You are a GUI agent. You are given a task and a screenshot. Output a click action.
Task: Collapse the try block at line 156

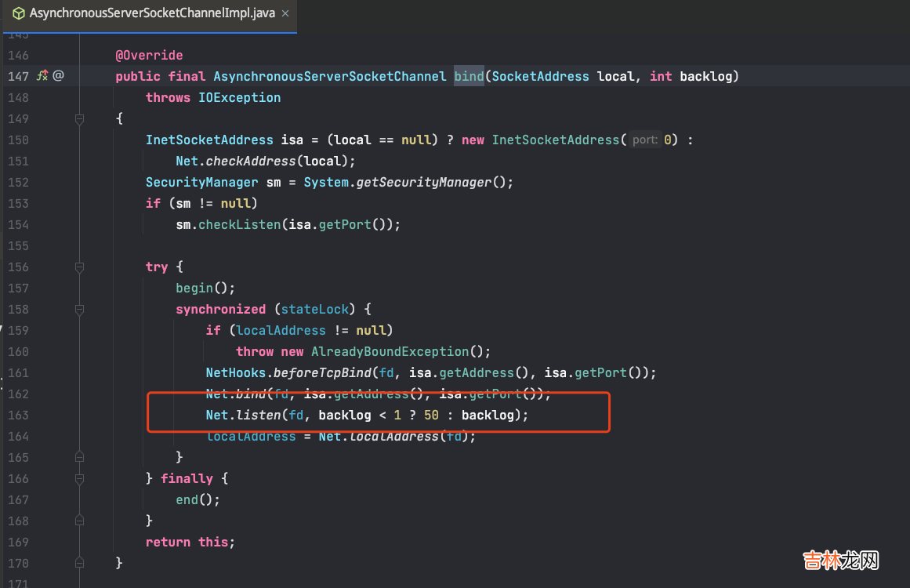79,267
